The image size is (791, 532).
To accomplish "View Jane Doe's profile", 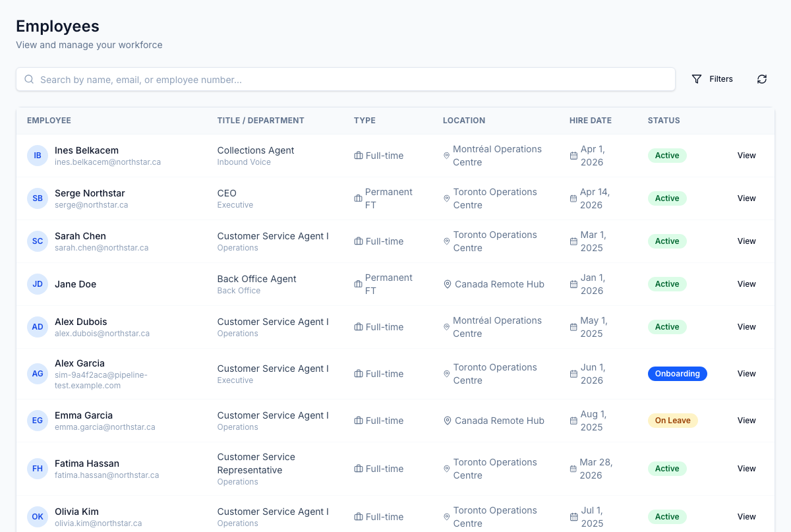I will (x=746, y=284).
